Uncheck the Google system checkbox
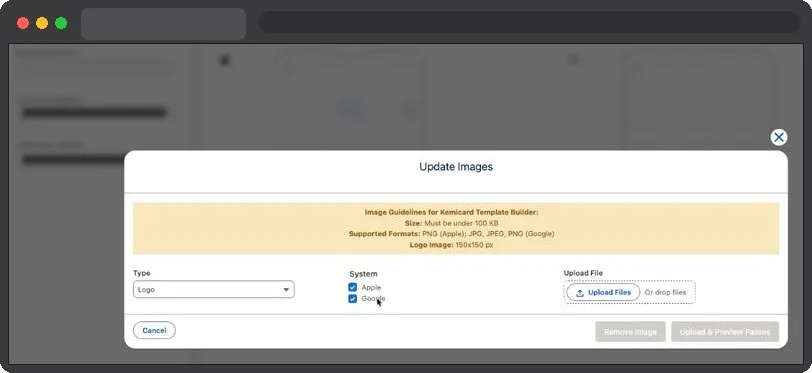Viewport: 812px width, 373px height. coord(353,299)
